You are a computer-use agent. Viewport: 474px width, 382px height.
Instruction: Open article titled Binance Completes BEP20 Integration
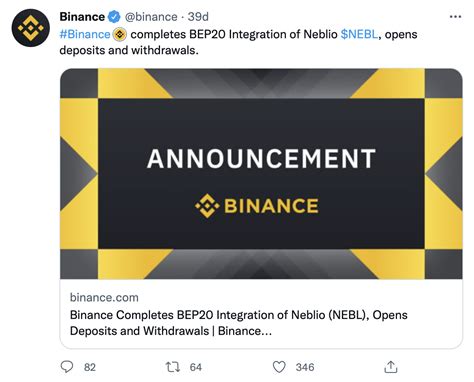[x=239, y=323]
